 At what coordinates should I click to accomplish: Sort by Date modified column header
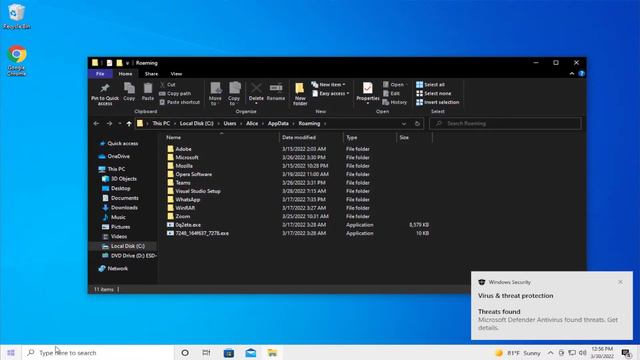pyautogui.click(x=311, y=138)
